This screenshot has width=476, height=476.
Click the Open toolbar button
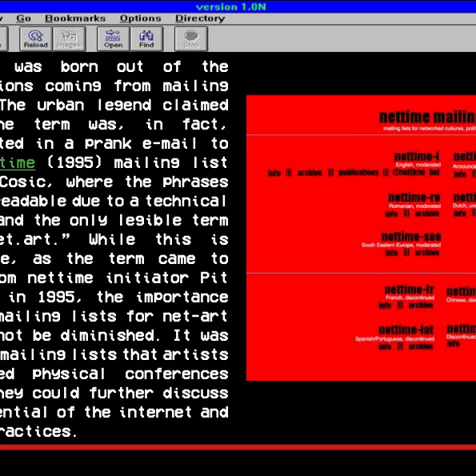pos(114,38)
